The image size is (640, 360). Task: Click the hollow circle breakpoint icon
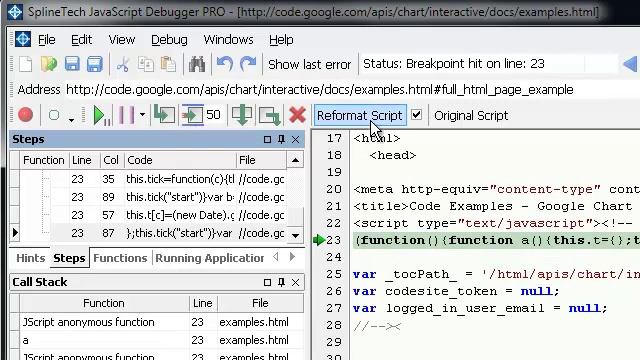tap(54, 116)
